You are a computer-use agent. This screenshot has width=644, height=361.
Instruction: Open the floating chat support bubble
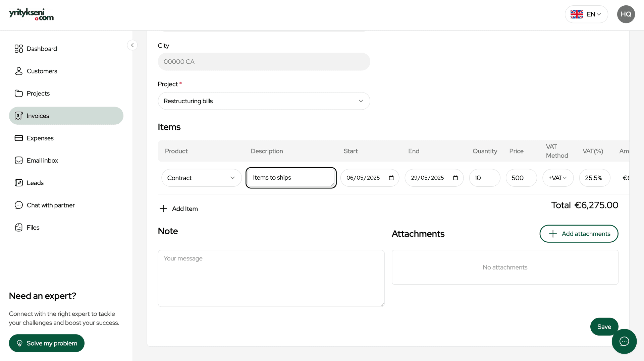tap(624, 341)
